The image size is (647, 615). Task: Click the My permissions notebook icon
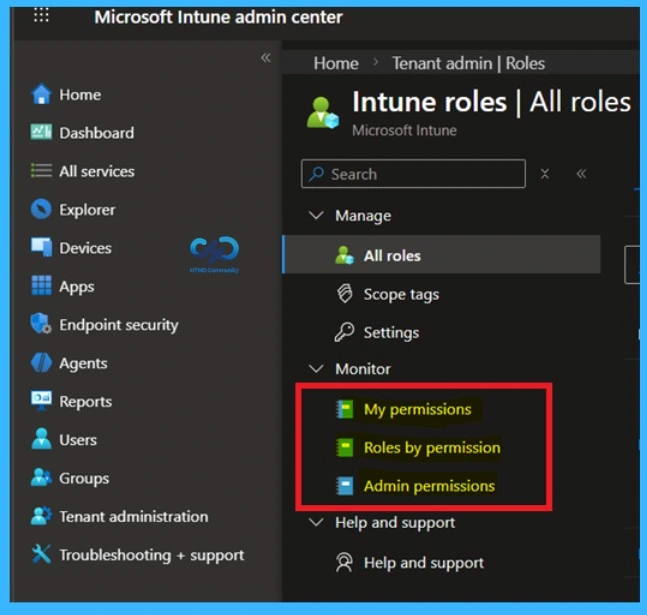pyautogui.click(x=344, y=409)
